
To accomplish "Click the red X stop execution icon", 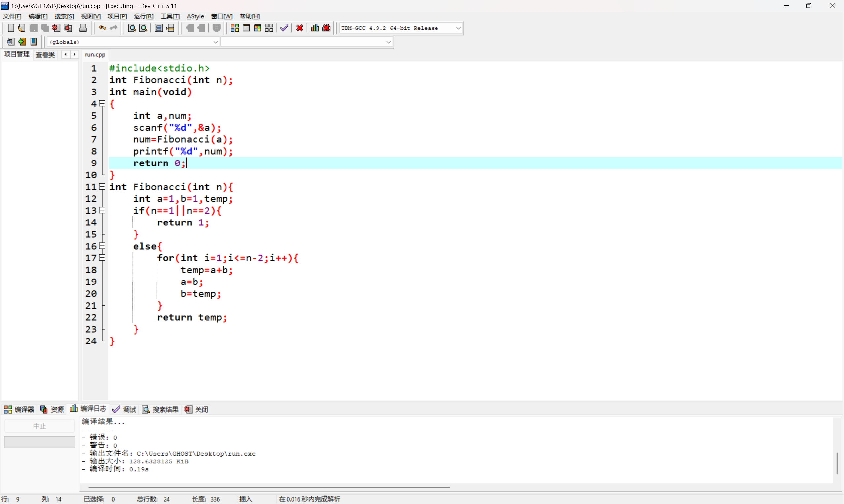I will click(300, 28).
